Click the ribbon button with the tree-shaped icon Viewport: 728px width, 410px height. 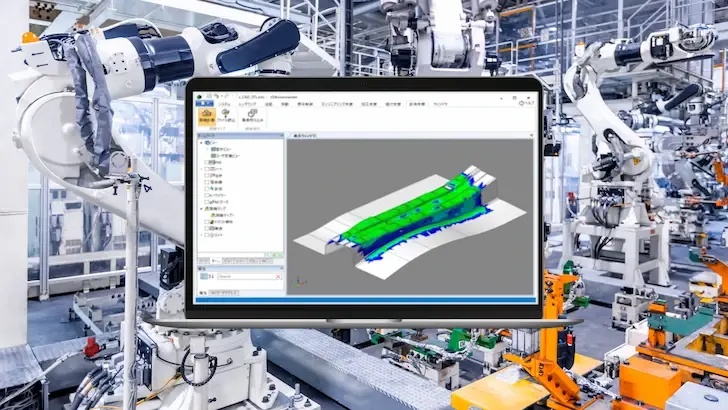pyautogui.click(x=226, y=116)
